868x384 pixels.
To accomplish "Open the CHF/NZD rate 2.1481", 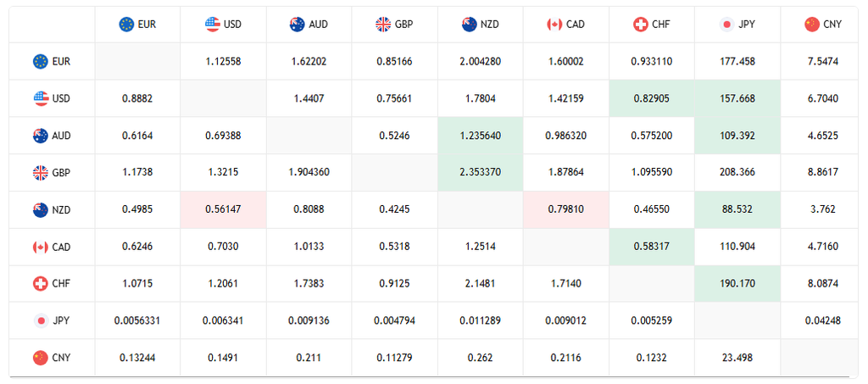I will click(x=481, y=284).
